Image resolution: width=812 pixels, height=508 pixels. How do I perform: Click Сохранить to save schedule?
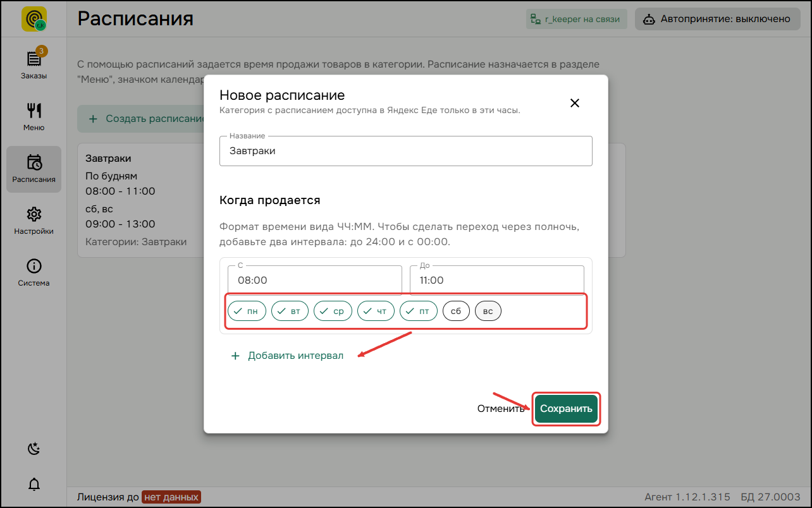pos(566,409)
